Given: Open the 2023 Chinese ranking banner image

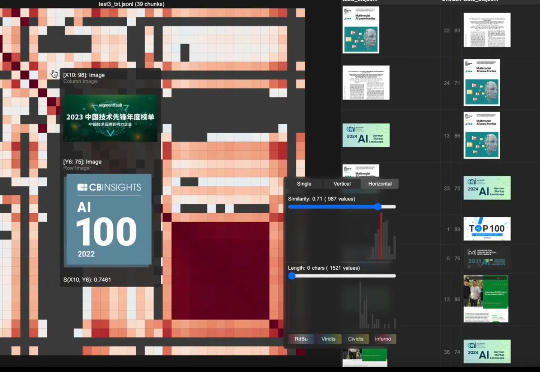Looking at the screenshot, I should (x=111, y=118).
